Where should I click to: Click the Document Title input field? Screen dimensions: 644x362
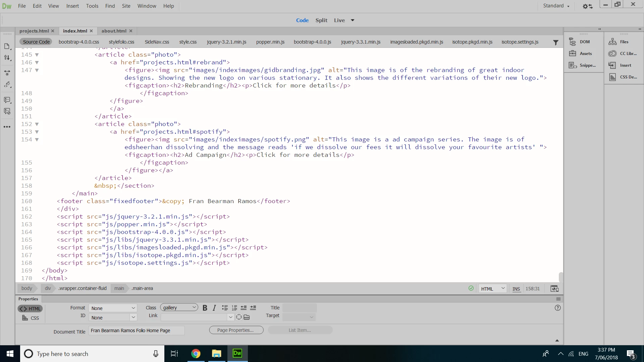point(136,330)
